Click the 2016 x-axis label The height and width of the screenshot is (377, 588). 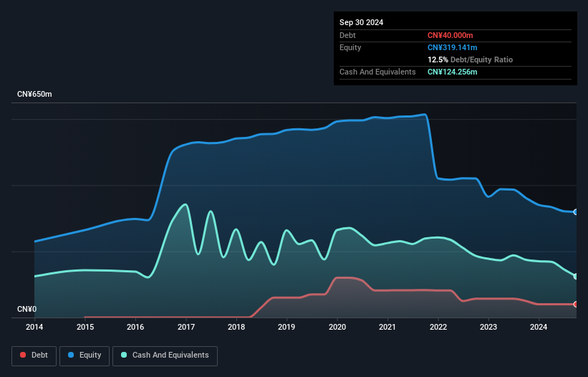click(135, 327)
